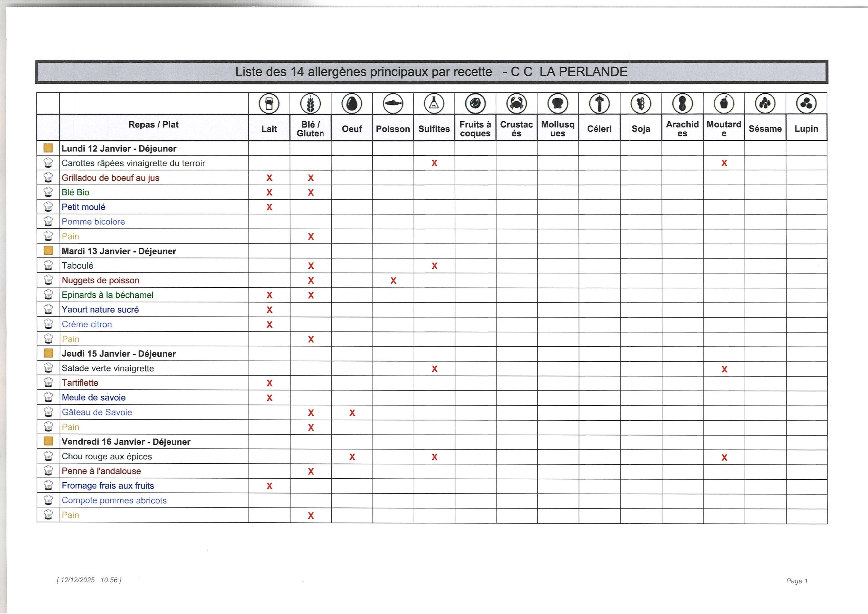Click the Repas / Plat column header
The width and height of the screenshot is (868, 614).
point(154,125)
